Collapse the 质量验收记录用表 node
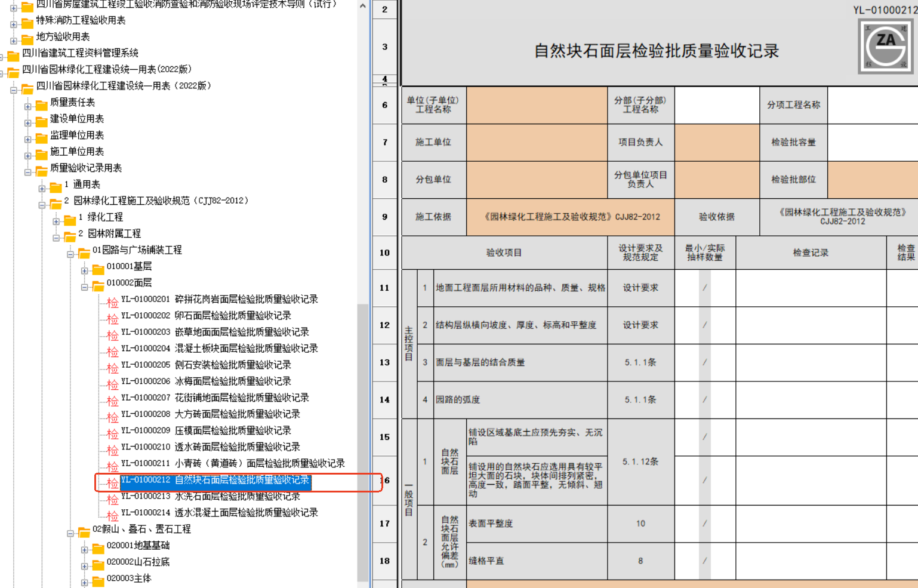918x588 pixels. 27,172
